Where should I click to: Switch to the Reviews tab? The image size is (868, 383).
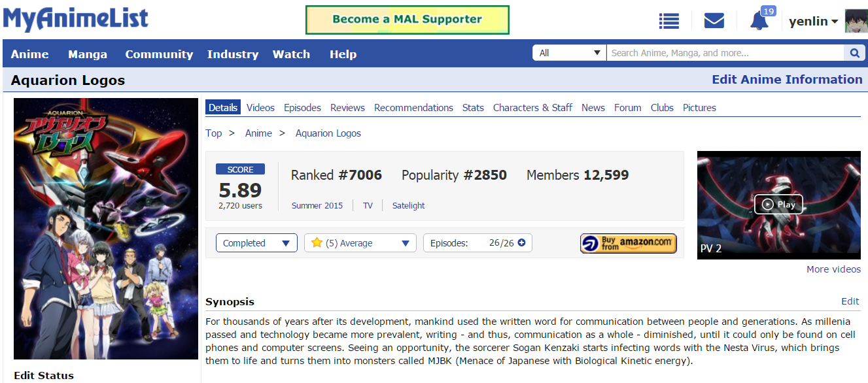pyautogui.click(x=347, y=108)
